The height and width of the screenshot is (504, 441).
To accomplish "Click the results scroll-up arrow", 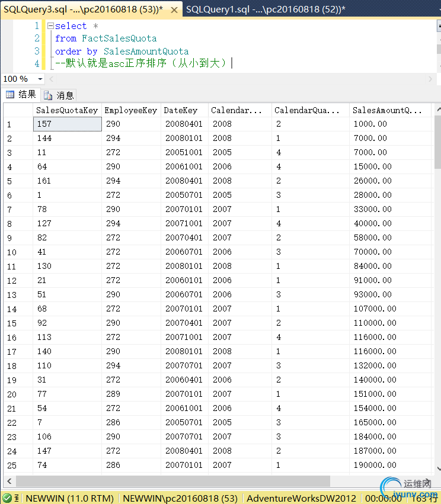I will 438,110.
